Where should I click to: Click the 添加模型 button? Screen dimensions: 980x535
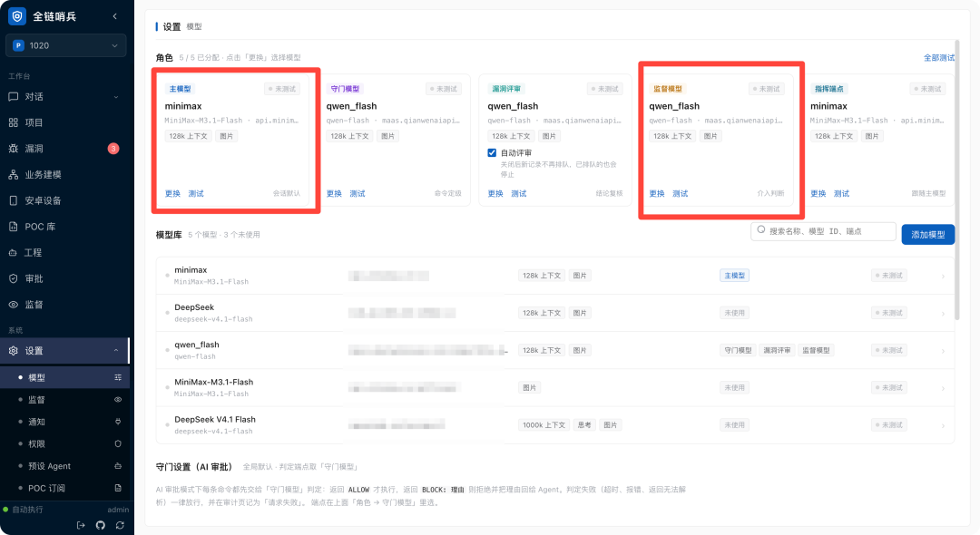927,235
